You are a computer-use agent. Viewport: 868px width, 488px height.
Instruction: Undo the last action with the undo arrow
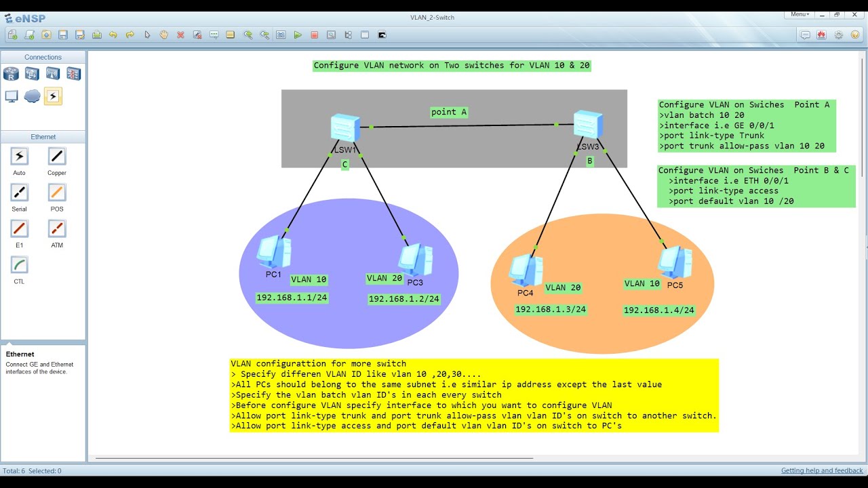(x=113, y=35)
